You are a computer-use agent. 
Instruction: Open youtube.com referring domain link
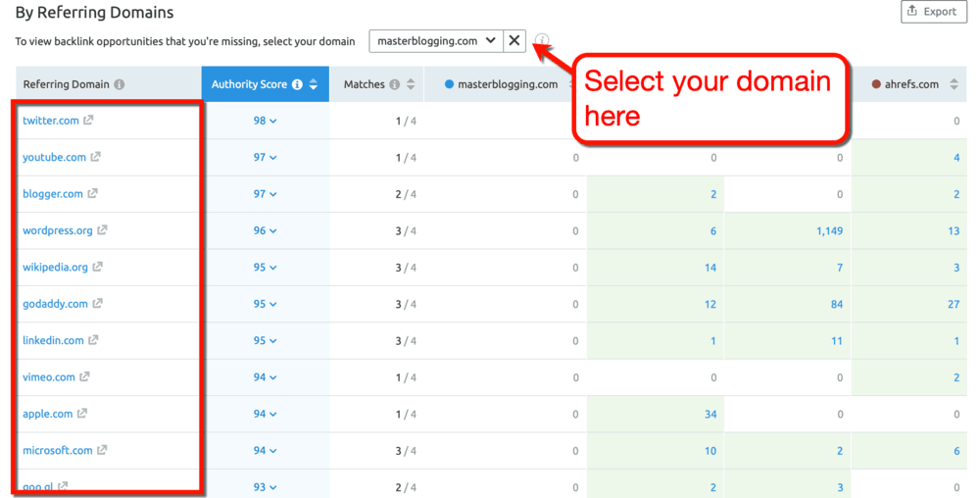(x=54, y=158)
